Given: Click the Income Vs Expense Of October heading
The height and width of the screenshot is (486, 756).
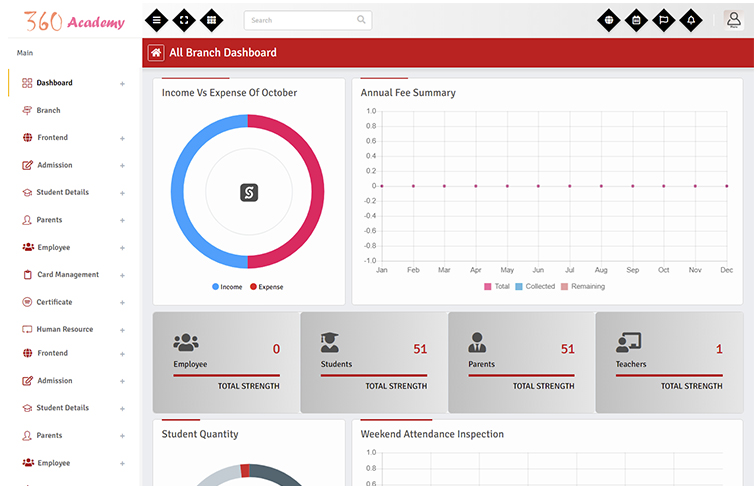Looking at the screenshot, I should tap(230, 93).
